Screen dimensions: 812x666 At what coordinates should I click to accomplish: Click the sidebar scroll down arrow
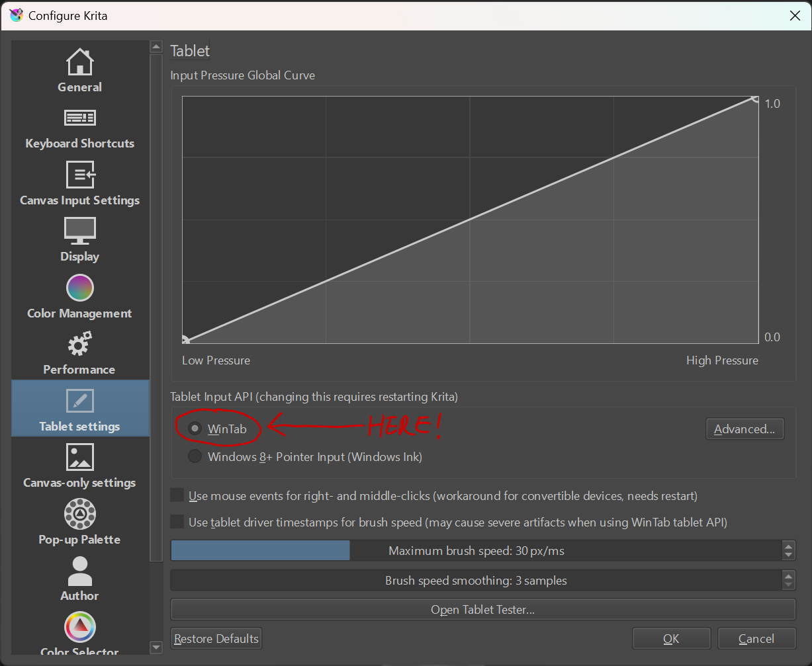coord(156,647)
